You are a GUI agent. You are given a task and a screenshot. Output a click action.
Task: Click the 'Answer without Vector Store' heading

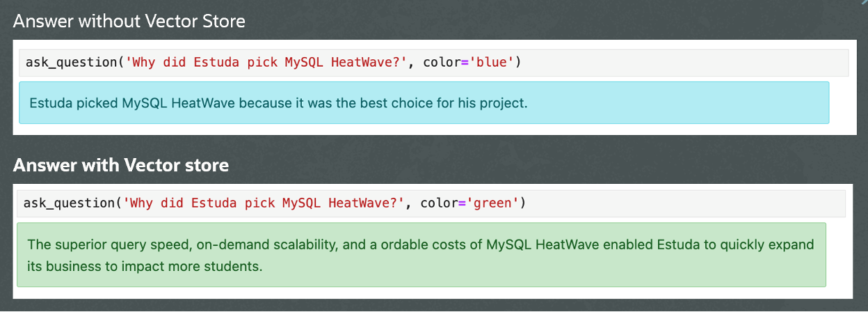coord(129,21)
